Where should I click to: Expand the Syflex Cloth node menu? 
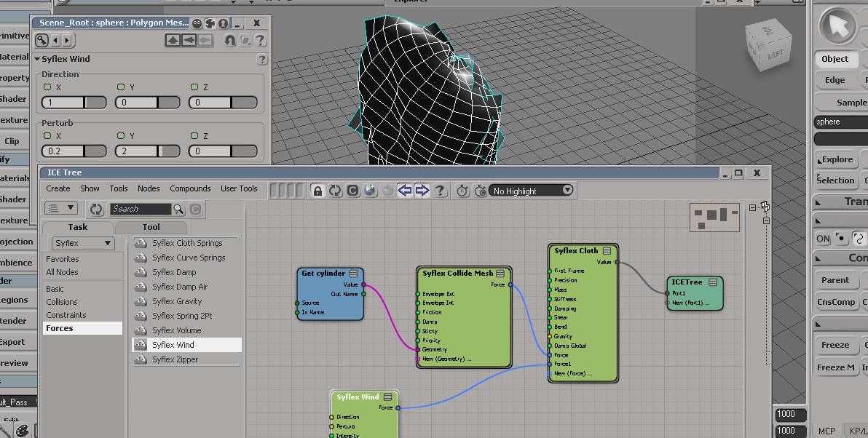click(x=607, y=251)
